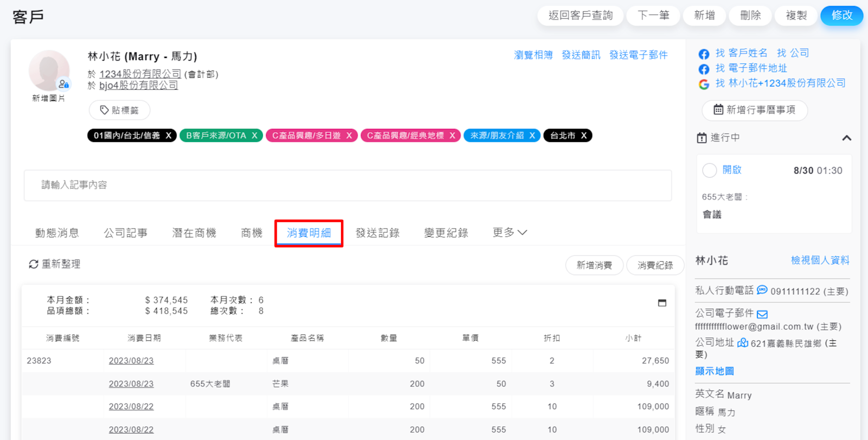The image size is (868, 440).
Task: Click the tag icon in 貼標籤 button
Action: click(x=104, y=110)
